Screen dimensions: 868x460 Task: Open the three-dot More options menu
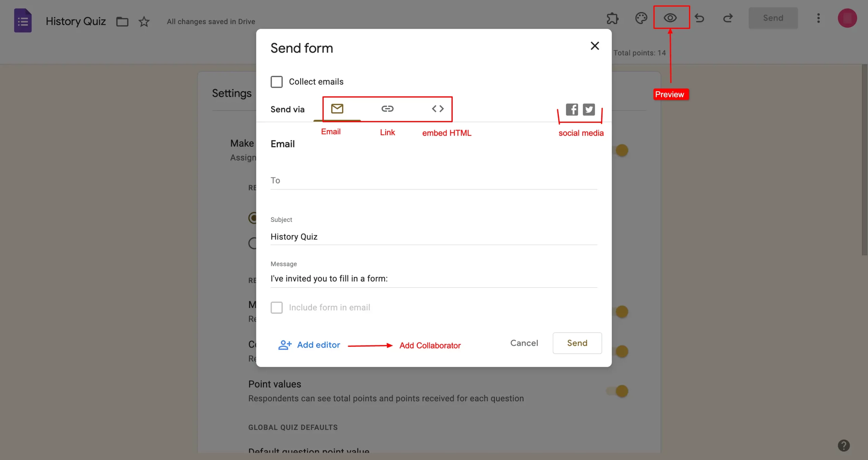pyautogui.click(x=819, y=18)
